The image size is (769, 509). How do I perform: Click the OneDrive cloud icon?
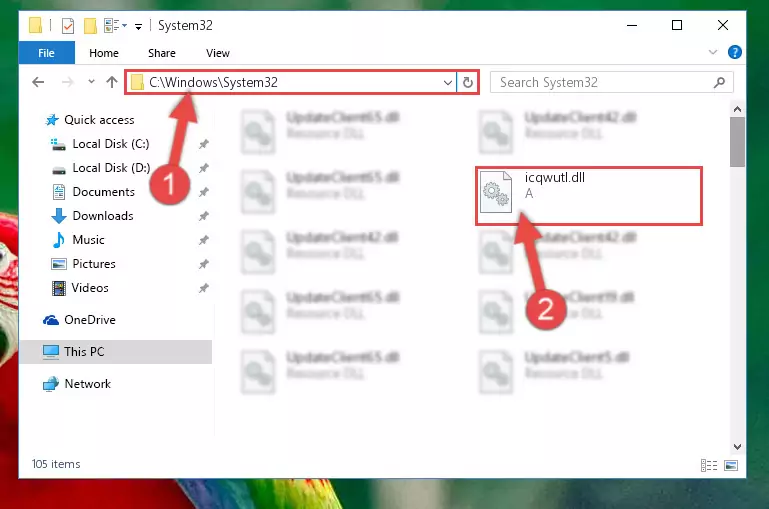51,320
